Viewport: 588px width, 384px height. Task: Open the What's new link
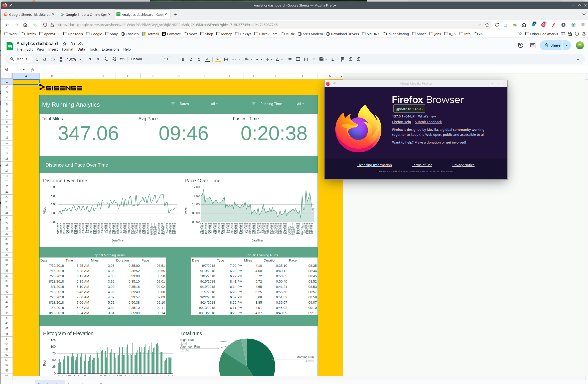(x=427, y=116)
